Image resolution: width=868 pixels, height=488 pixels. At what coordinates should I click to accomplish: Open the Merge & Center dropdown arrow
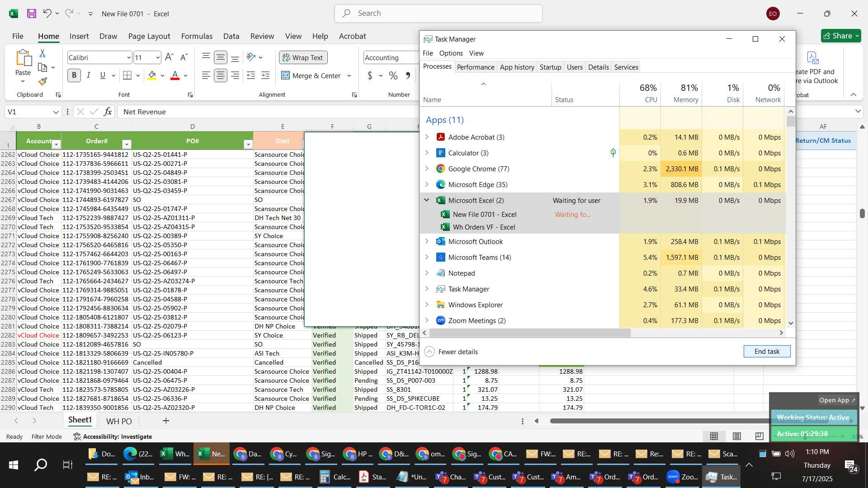[x=349, y=75]
